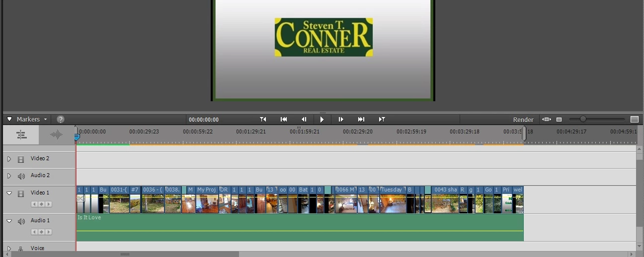The image size is (644, 257).
Task: Click the Markers triangle icon
Action: coord(9,120)
